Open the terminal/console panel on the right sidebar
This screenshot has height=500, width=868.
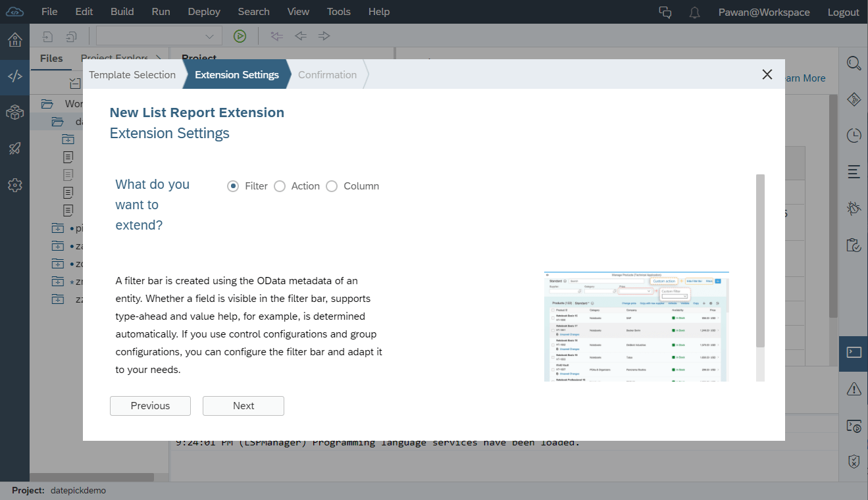[x=853, y=353]
